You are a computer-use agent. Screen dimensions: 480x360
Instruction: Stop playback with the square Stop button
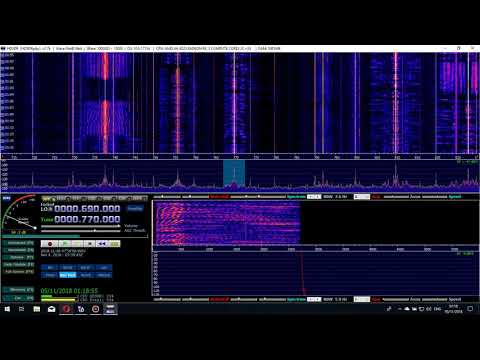click(x=89, y=244)
